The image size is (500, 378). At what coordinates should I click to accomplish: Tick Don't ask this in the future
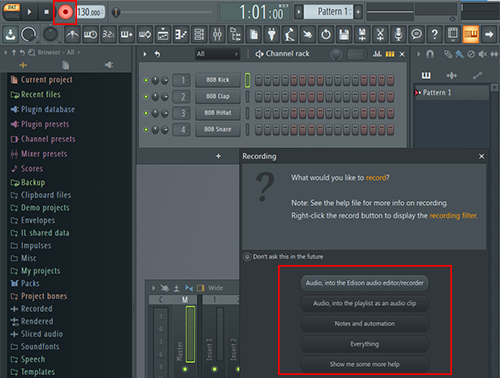247,257
